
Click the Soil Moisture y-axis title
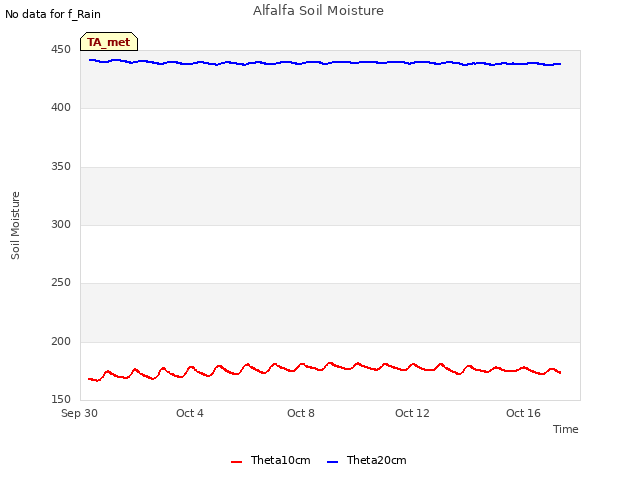(x=15, y=225)
